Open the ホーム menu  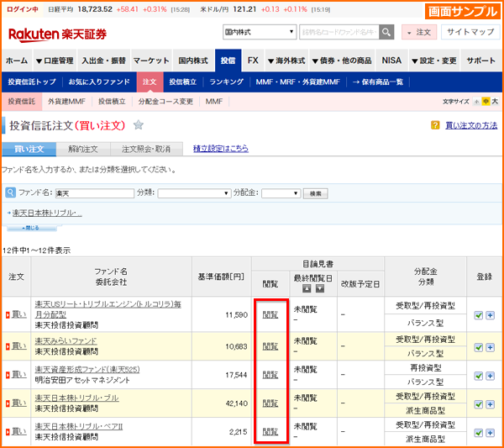tap(17, 61)
